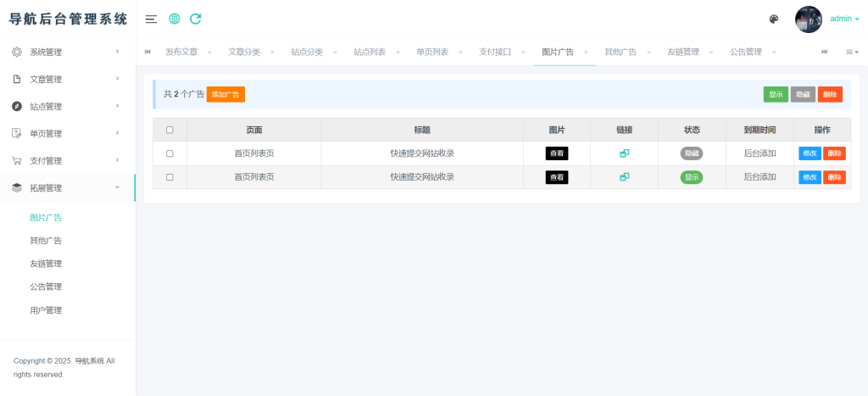Viewport: 868px width, 396px height.
Task: Open the tab options dropdown menu
Action: 852,52
